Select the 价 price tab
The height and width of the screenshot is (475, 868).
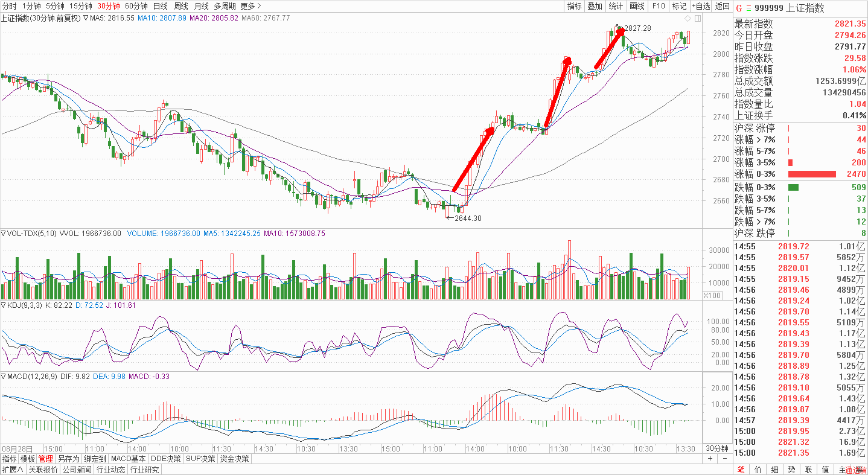(x=758, y=470)
